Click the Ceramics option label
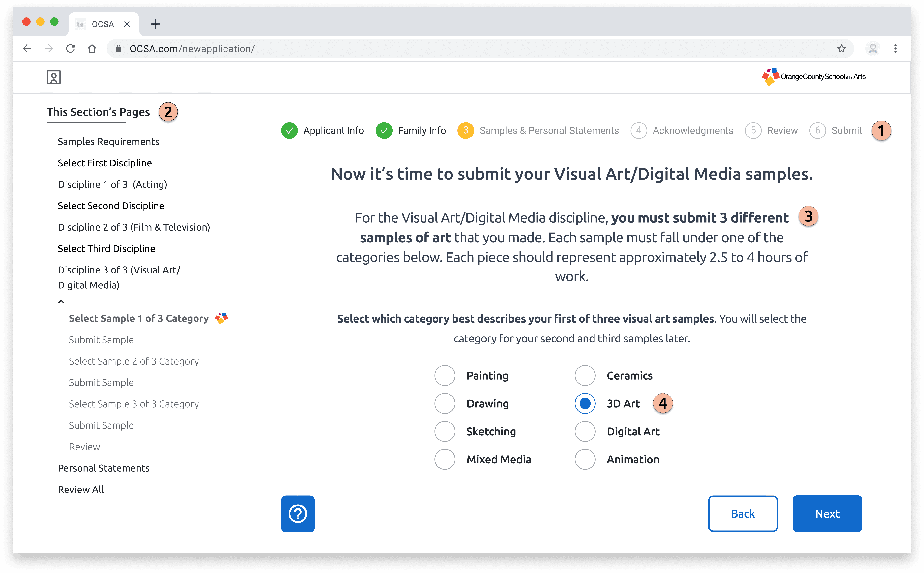Viewport: 924px width, 573px height. click(630, 376)
